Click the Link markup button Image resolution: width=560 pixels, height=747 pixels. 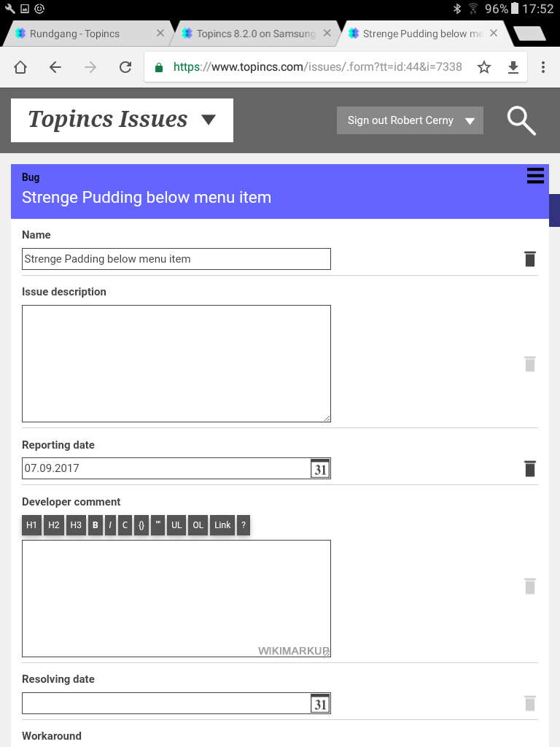222,525
